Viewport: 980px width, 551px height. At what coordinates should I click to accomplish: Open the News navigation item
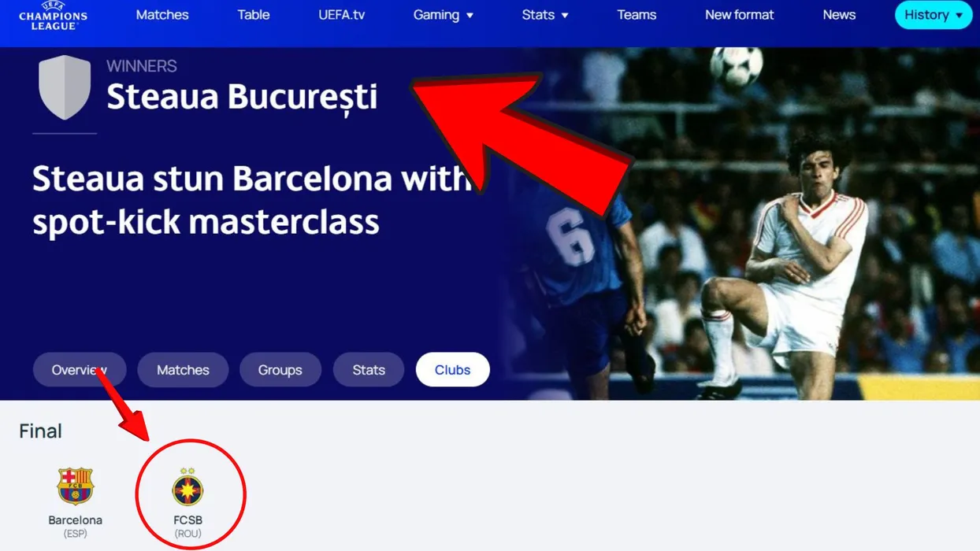pyautogui.click(x=839, y=15)
